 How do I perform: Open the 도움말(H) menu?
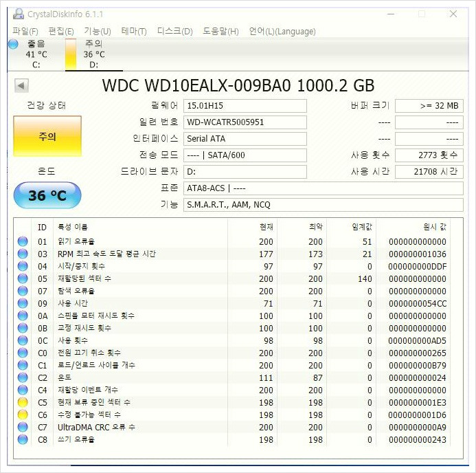coord(220,32)
